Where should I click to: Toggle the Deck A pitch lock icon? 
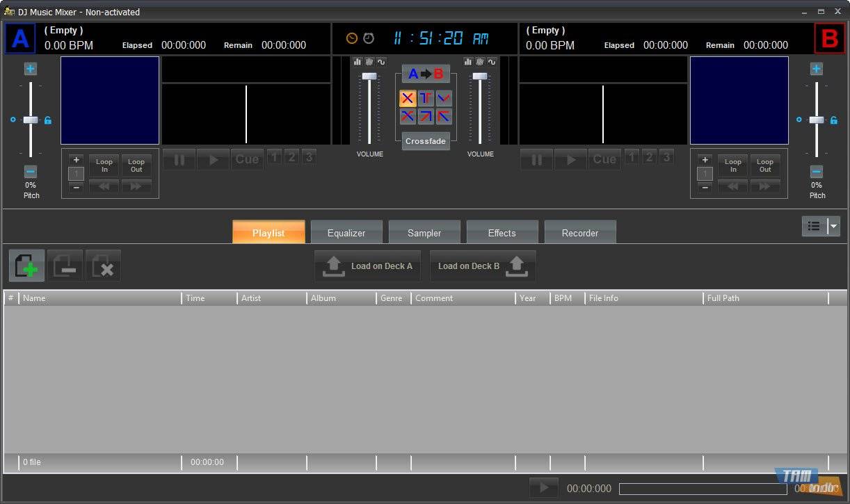click(48, 120)
